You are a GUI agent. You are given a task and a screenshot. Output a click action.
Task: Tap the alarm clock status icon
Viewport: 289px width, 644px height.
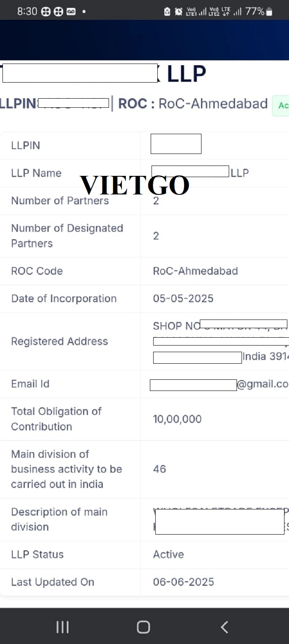click(x=178, y=12)
